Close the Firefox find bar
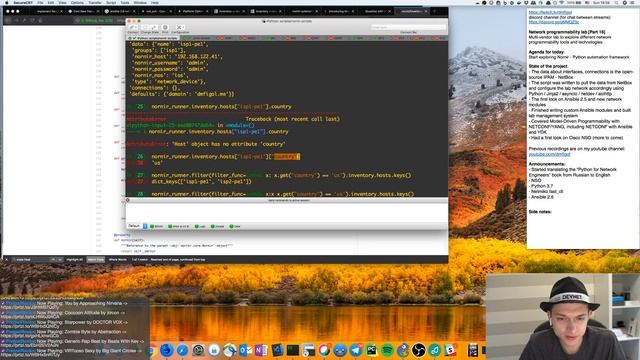This screenshot has width=640, height=360. click(x=6, y=260)
